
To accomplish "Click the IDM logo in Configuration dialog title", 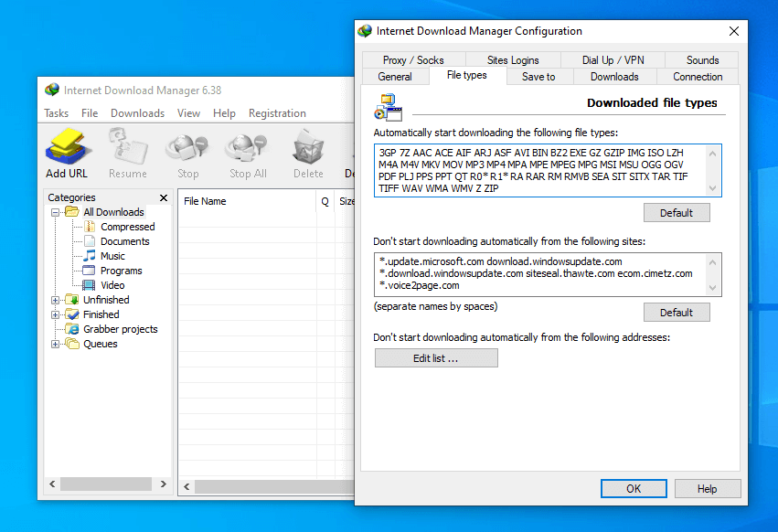I will (x=365, y=31).
